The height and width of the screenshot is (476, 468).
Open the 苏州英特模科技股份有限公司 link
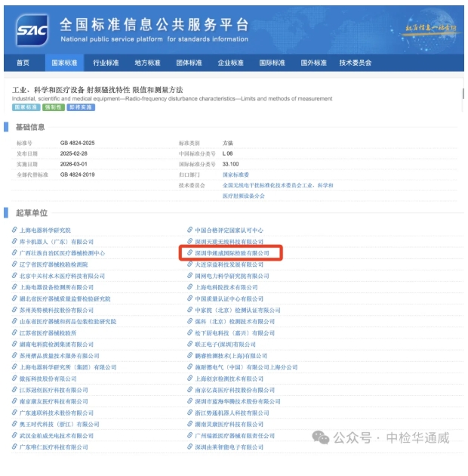coord(57,311)
